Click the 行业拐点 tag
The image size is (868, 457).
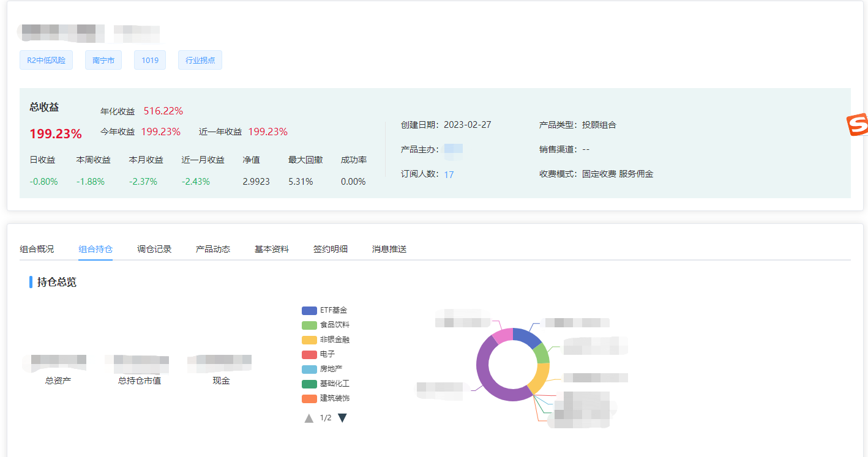[x=200, y=60]
